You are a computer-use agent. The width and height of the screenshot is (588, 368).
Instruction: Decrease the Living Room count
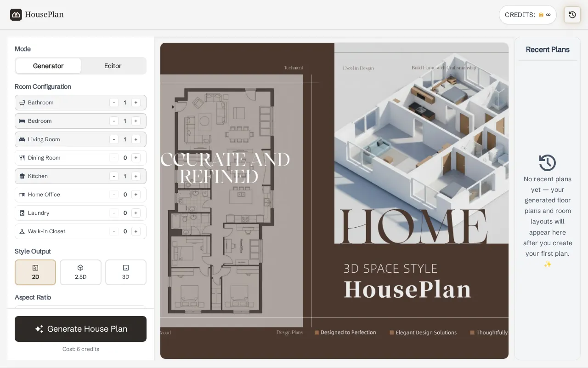tap(114, 139)
